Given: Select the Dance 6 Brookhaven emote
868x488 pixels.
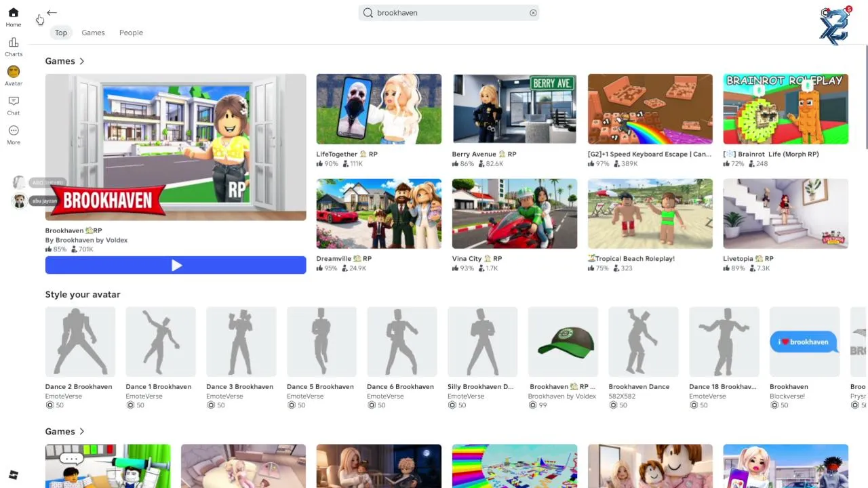Looking at the screenshot, I should (x=402, y=342).
